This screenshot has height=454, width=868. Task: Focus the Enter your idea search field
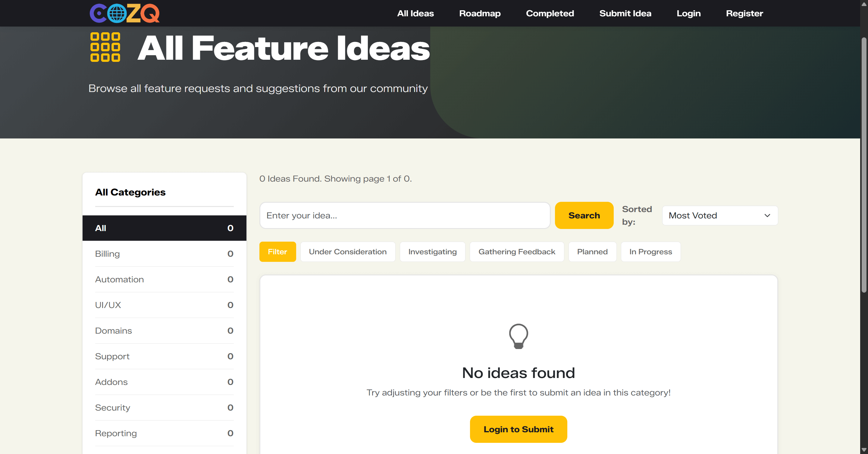coord(404,215)
